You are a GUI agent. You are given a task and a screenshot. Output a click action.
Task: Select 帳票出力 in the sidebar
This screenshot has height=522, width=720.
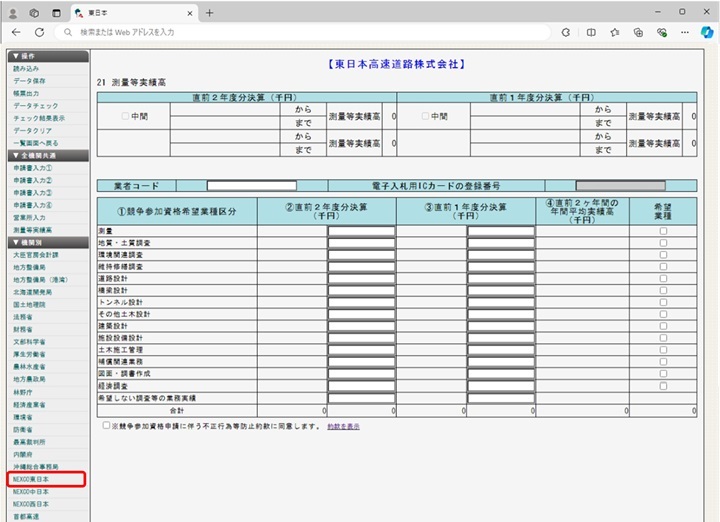pos(26,93)
